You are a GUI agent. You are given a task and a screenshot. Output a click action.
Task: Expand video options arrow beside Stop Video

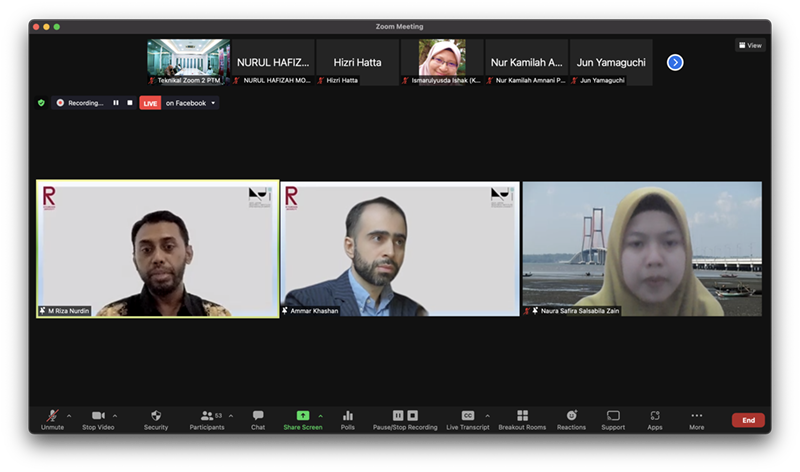click(115, 415)
